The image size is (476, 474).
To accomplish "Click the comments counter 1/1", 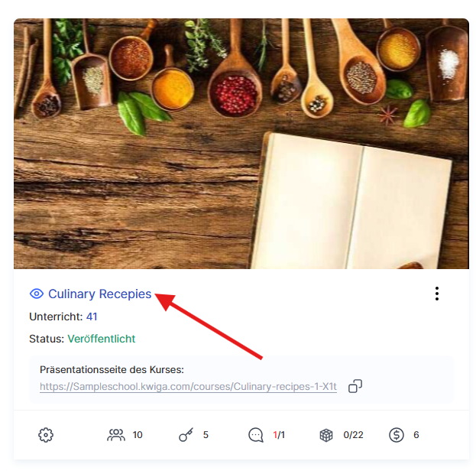I will click(x=279, y=435).
